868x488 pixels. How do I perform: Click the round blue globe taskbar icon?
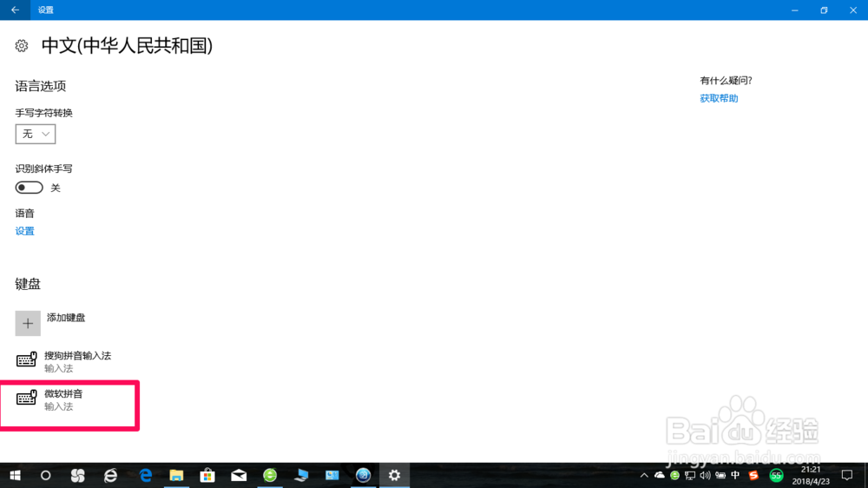pos(363,475)
